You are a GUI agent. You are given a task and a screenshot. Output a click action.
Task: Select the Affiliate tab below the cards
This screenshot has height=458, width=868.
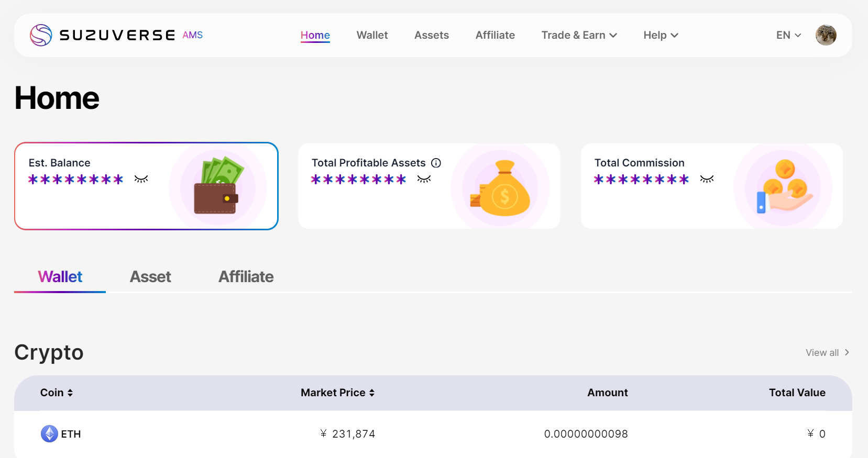[246, 276]
